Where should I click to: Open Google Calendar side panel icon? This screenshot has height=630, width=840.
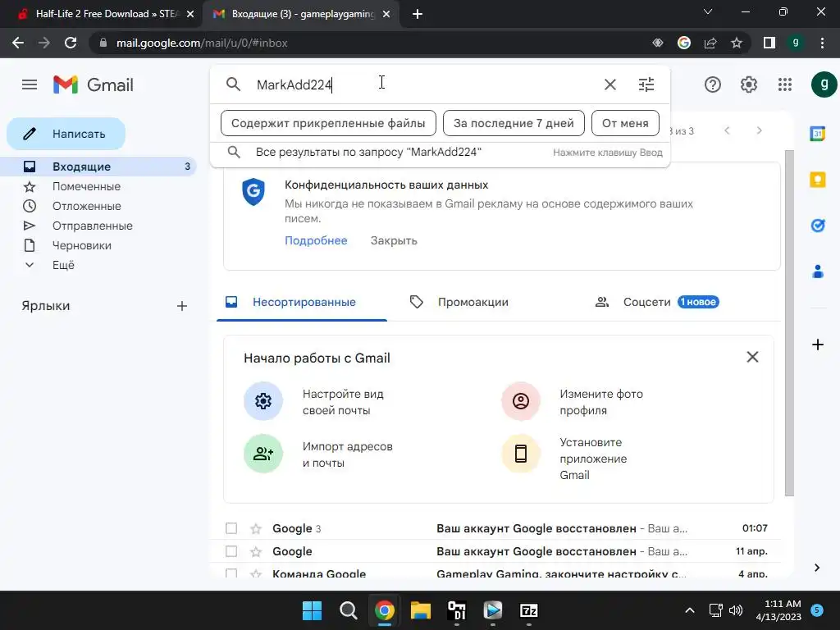[818, 134]
